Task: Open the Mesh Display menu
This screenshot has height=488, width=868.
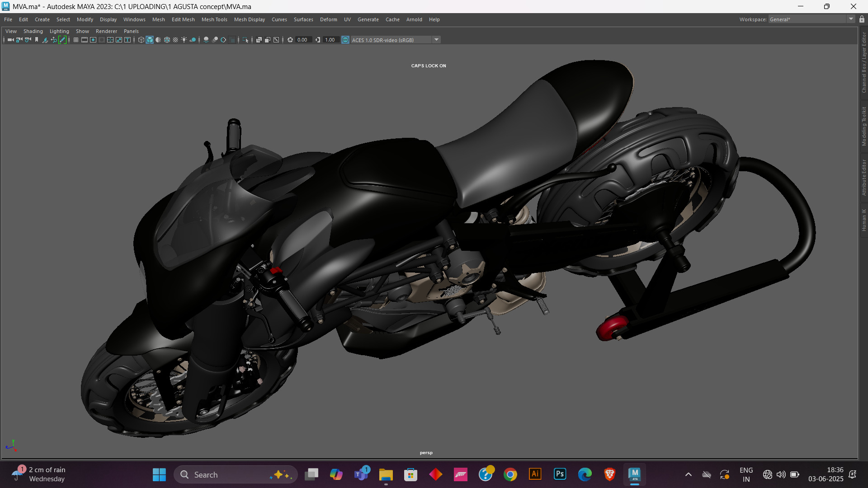Action: [x=250, y=19]
